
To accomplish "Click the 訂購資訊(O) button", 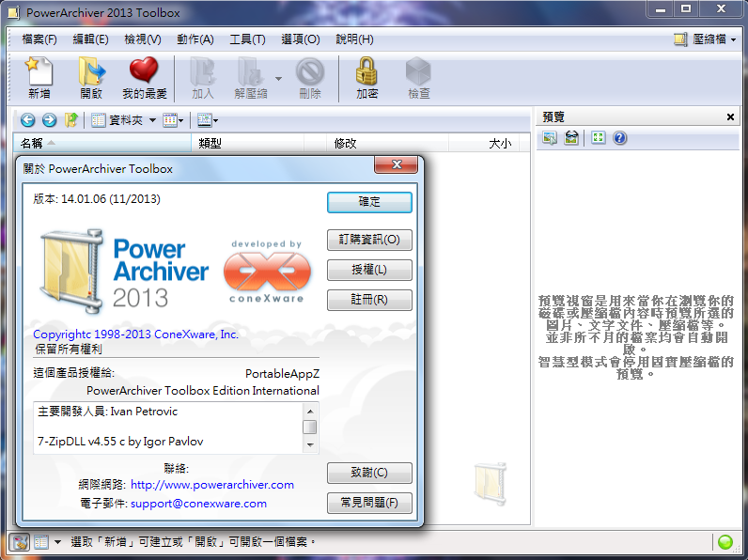I will (x=369, y=240).
